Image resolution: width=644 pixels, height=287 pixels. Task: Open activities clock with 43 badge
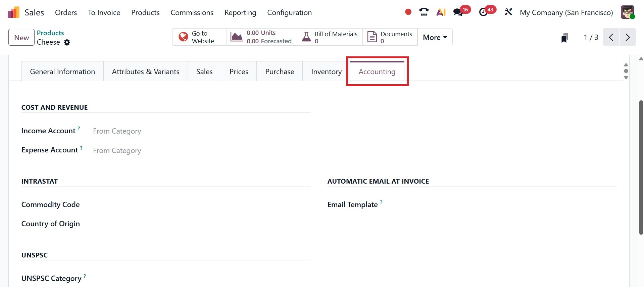click(x=484, y=12)
